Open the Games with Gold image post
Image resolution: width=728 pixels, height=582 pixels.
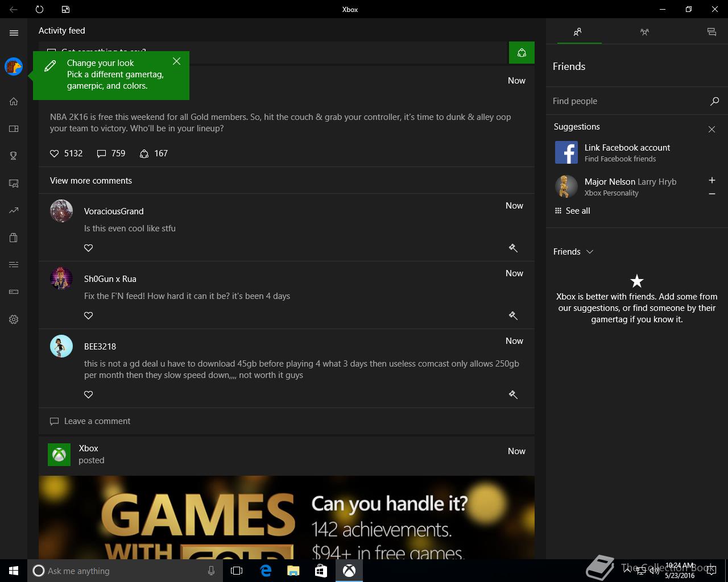(287, 517)
